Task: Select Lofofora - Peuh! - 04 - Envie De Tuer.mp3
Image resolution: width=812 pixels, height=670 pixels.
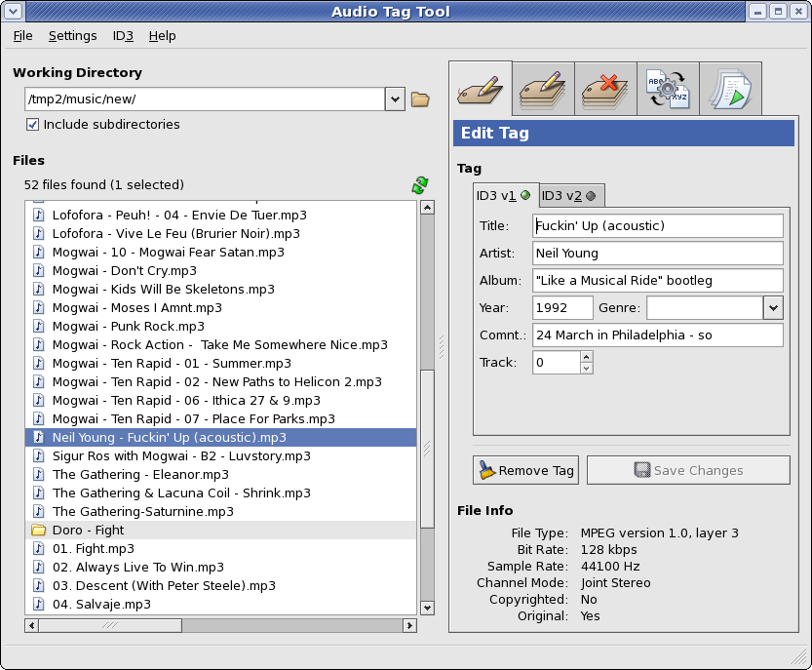Action: [220, 215]
